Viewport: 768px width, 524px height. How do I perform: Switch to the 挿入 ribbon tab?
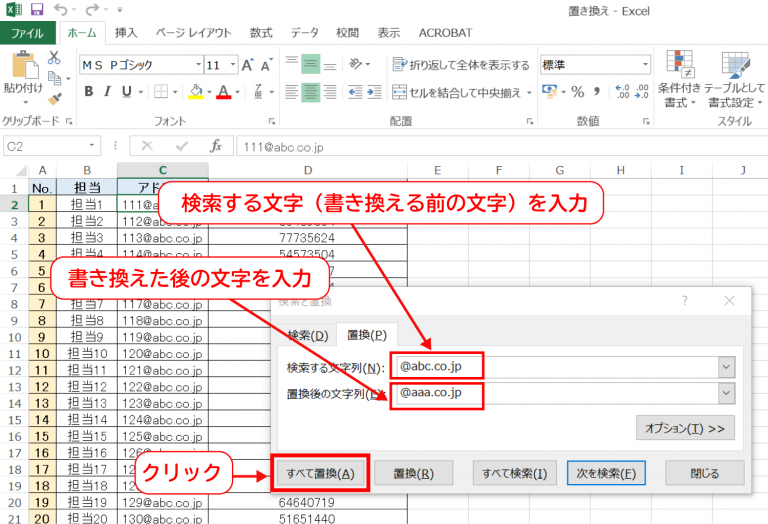click(126, 33)
